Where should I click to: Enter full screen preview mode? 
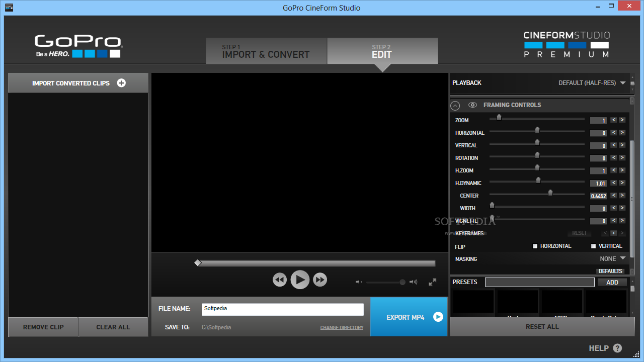coord(432,282)
